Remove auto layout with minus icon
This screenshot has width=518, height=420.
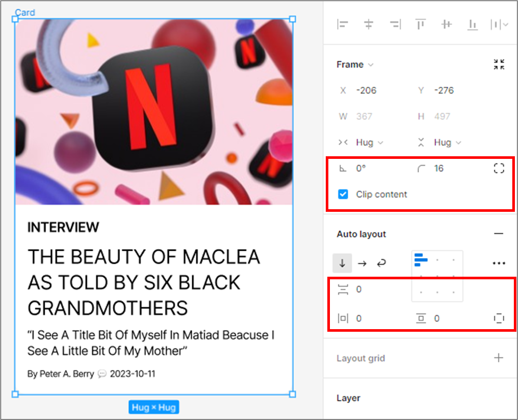tap(498, 234)
